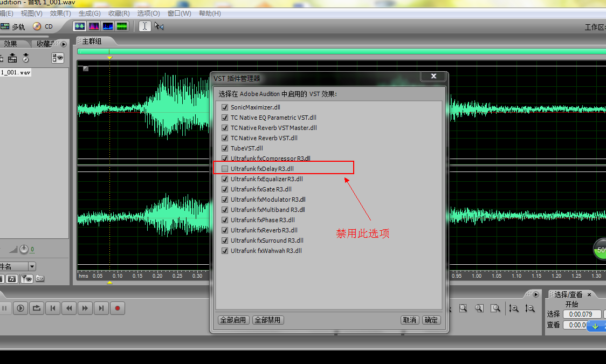This screenshot has width=606, height=364.
Task: Uncheck Ultrafunk fxSurround R3.dll
Action: (224, 241)
